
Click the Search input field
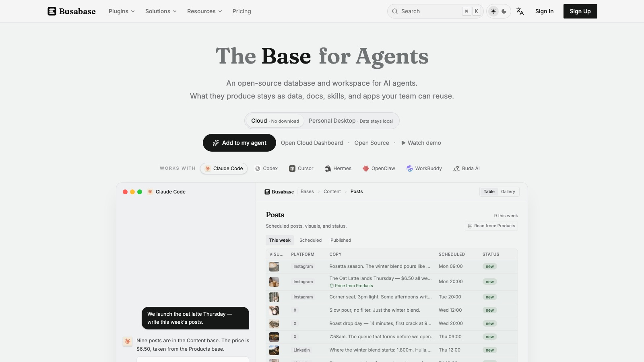436,11
